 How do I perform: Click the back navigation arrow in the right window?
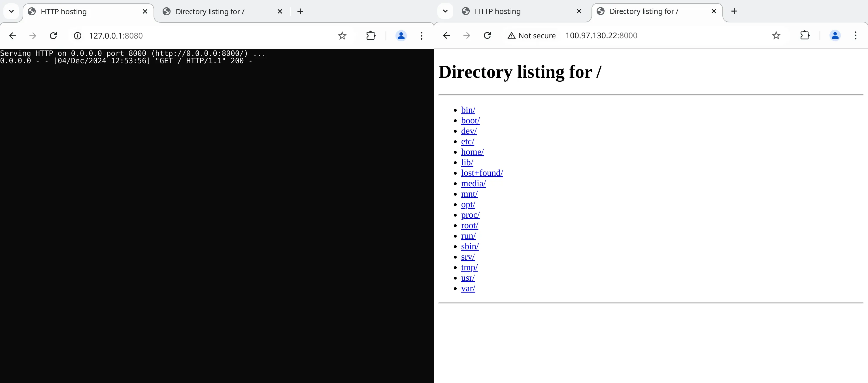click(x=446, y=35)
